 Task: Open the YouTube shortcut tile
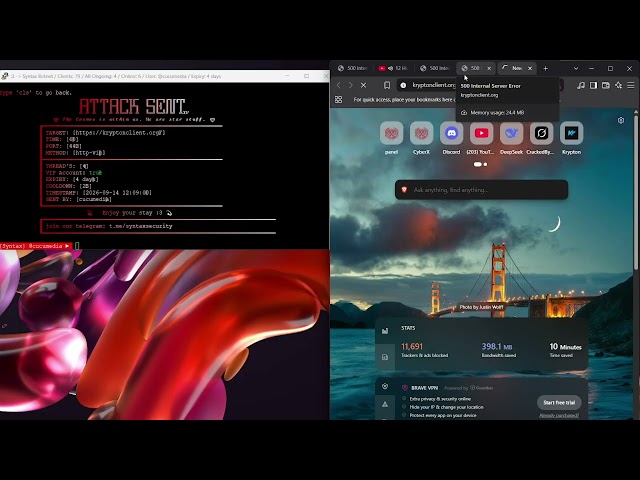pyautogui.click(x=481, y=133)
